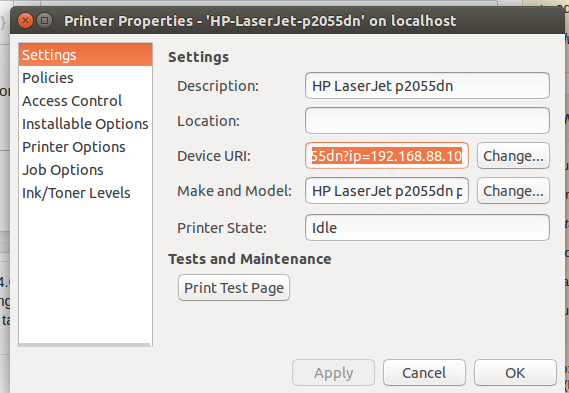Screen dimensions: 569x393
Task: Click the Make and Model field
Action: 387,191
